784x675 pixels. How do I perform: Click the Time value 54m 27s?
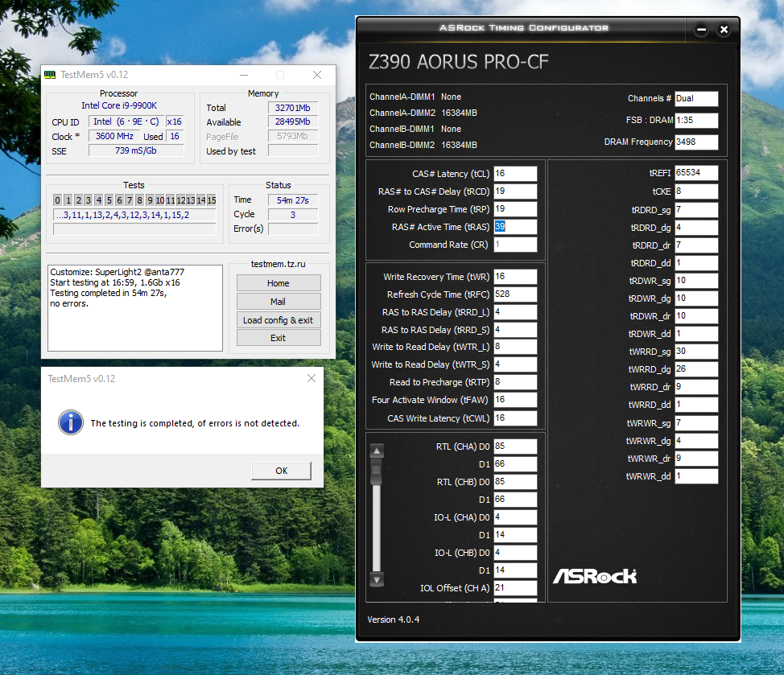[x=293, y=200]
